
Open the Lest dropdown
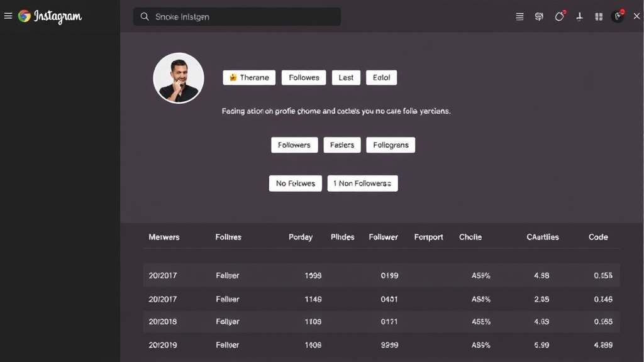tap(346, 77)
